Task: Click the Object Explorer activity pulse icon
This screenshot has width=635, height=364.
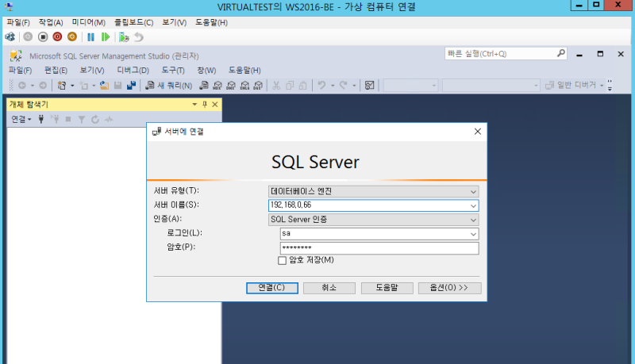Action: pos(109,119)
